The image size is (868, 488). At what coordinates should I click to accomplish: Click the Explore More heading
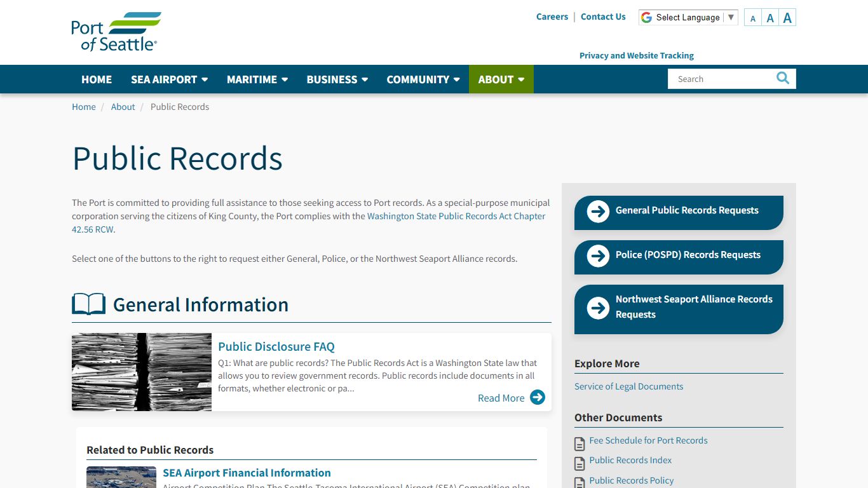[607, 363]
